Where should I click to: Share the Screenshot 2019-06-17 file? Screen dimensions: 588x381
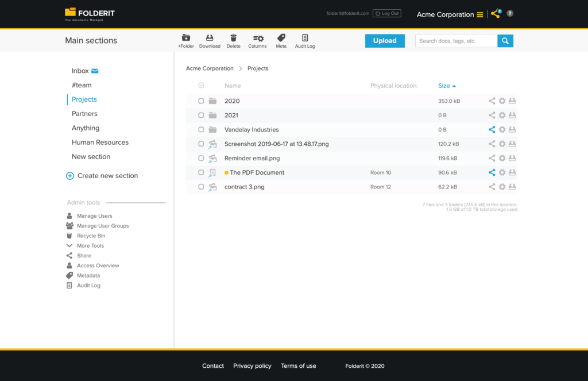point(492,144)
